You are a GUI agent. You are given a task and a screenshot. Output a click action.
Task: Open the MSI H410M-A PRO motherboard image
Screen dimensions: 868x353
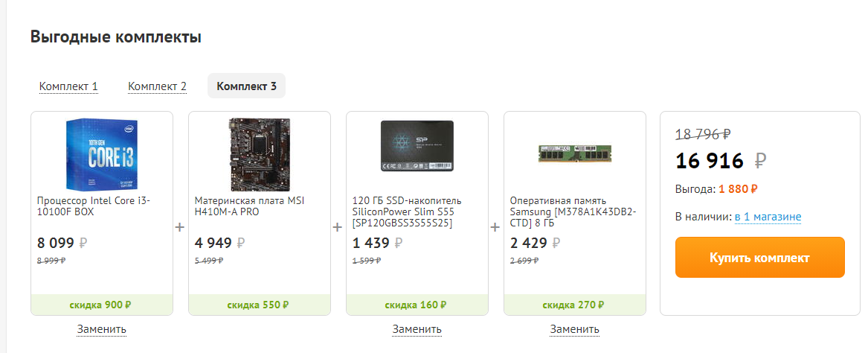[260, 154]
